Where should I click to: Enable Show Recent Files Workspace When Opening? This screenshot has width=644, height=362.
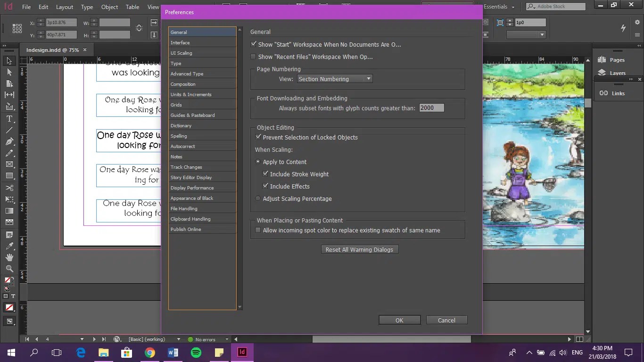(253, 56)
